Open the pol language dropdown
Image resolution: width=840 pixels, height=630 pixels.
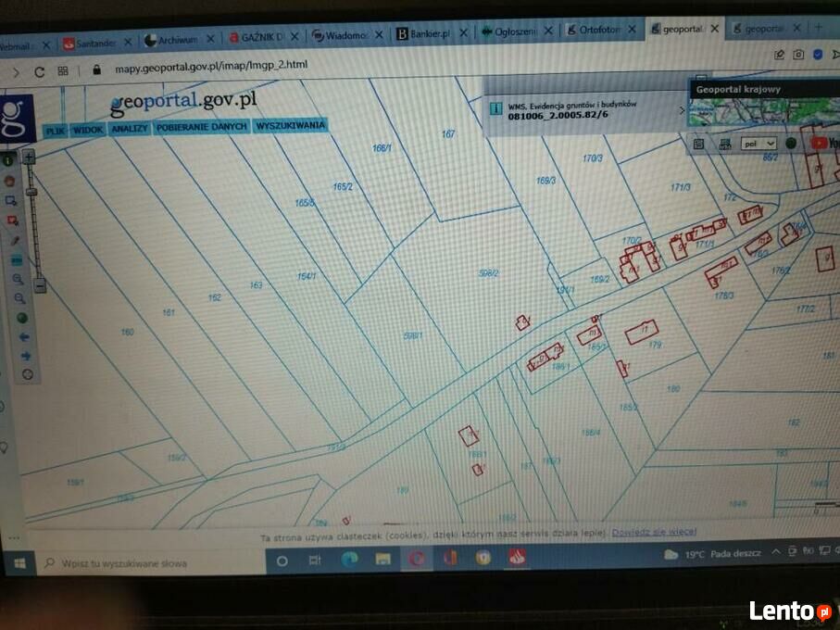[759, 144]
